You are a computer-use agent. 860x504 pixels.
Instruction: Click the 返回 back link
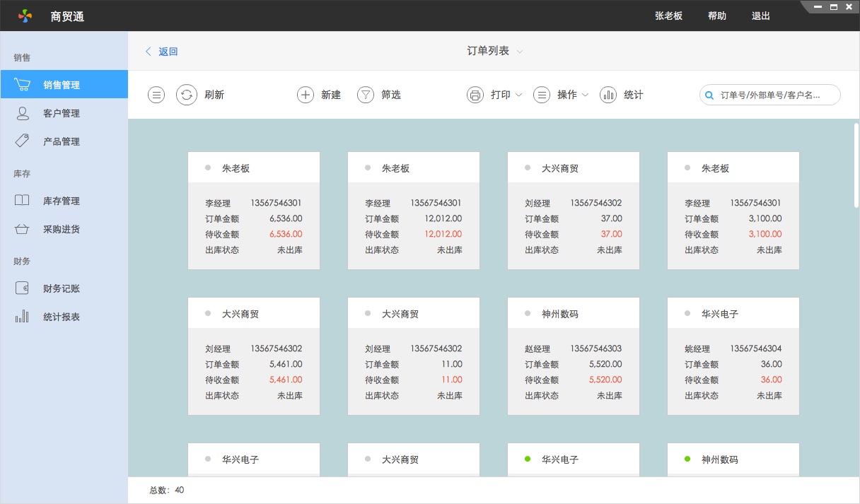[x=161, y=51]
